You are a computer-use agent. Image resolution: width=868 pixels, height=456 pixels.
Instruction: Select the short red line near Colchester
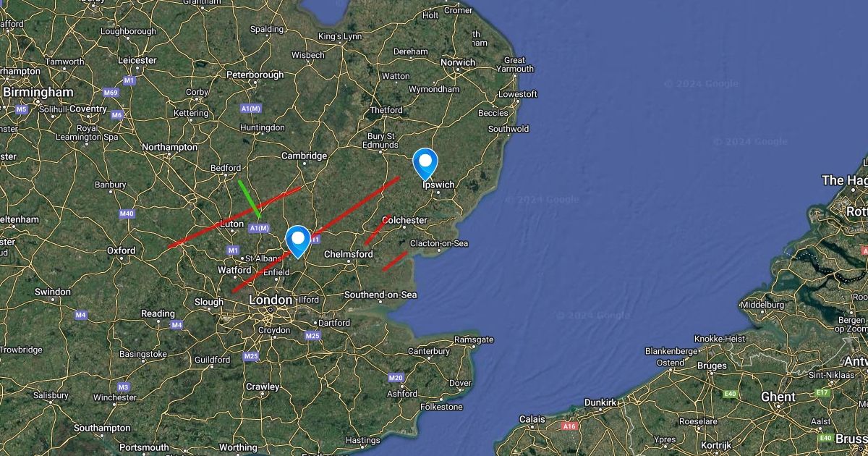pos(376,229)
